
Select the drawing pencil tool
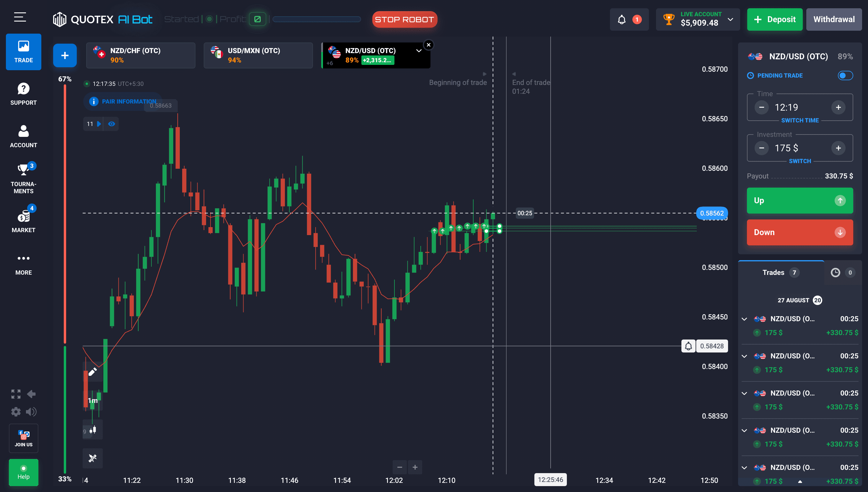pyautogui.click(x=93, y=372)
